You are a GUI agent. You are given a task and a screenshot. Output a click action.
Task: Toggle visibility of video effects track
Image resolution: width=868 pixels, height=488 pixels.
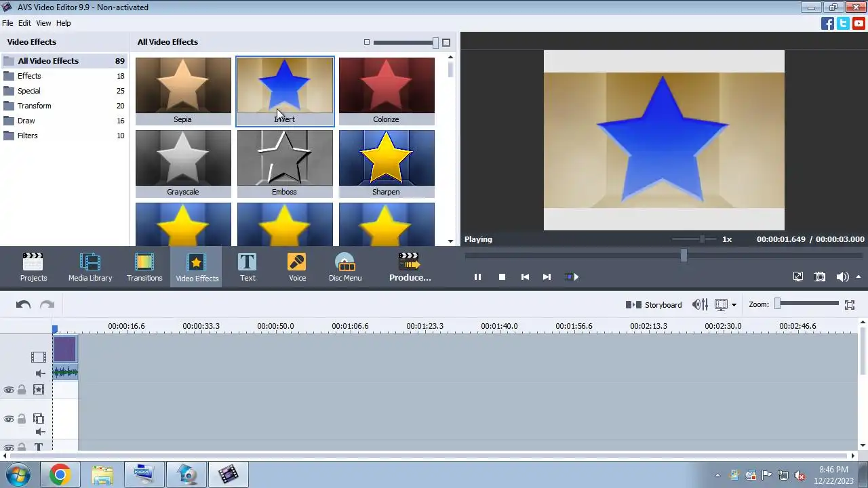(x=9, y=390)
